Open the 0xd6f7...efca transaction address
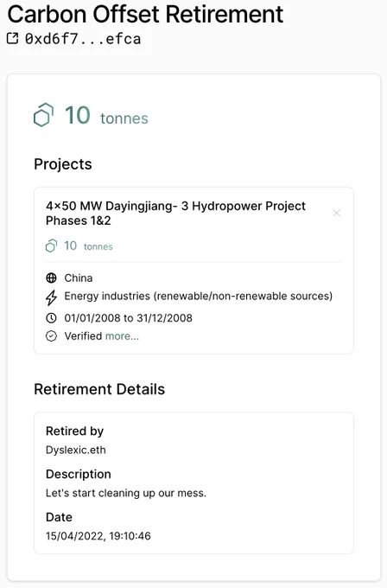The image size is (387, 588). click(x=83, y=39)
